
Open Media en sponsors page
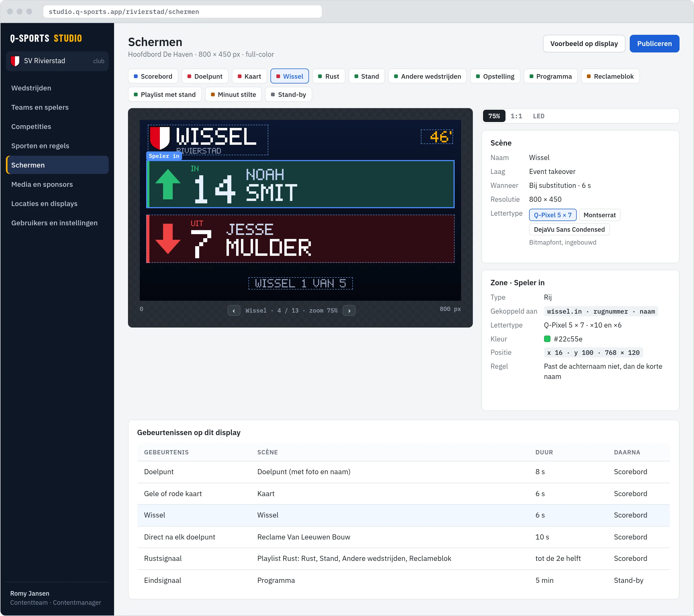pos(57,185)
